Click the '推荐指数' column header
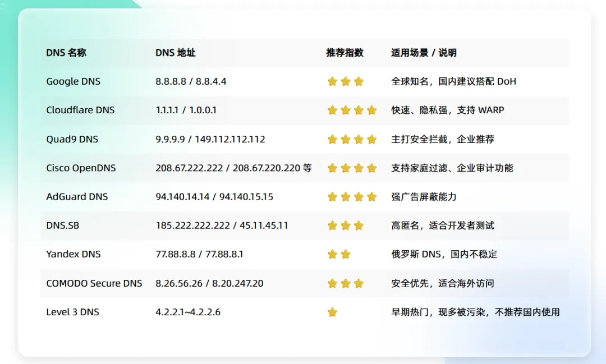The image size is (606, 364). [x=345, y=53]
